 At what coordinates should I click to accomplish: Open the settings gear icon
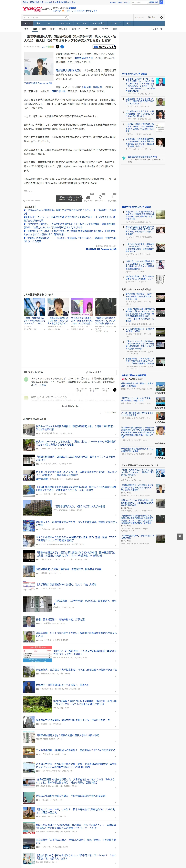click(x=161, y=17)
